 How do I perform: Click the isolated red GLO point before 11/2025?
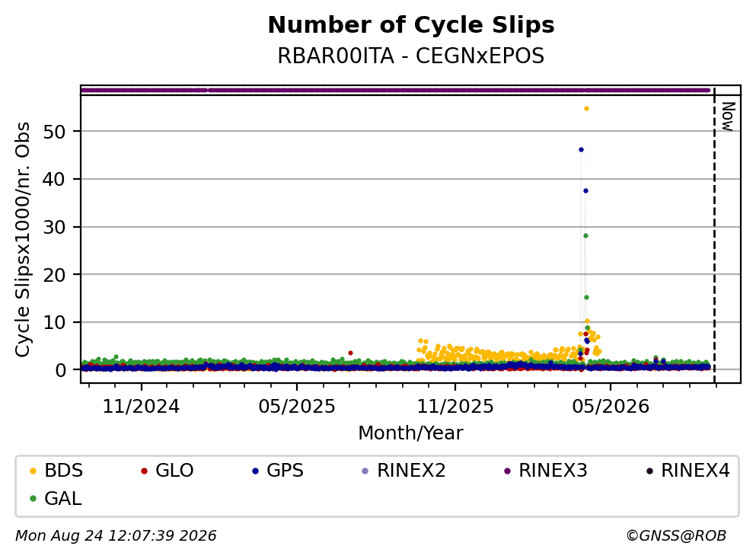coord(350,353)
